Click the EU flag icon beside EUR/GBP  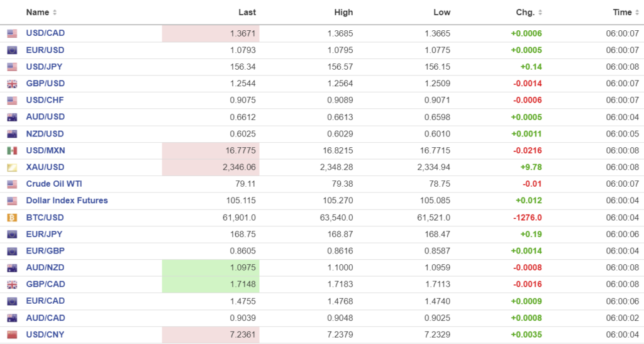click(x=12, y=251)
